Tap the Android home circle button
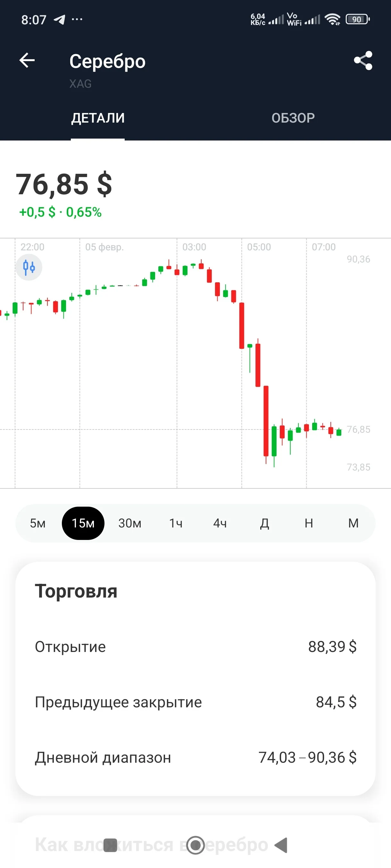Image resolution: width=391 pixels, height=868 pixels. pyautogui.click(x=195, y=845)
